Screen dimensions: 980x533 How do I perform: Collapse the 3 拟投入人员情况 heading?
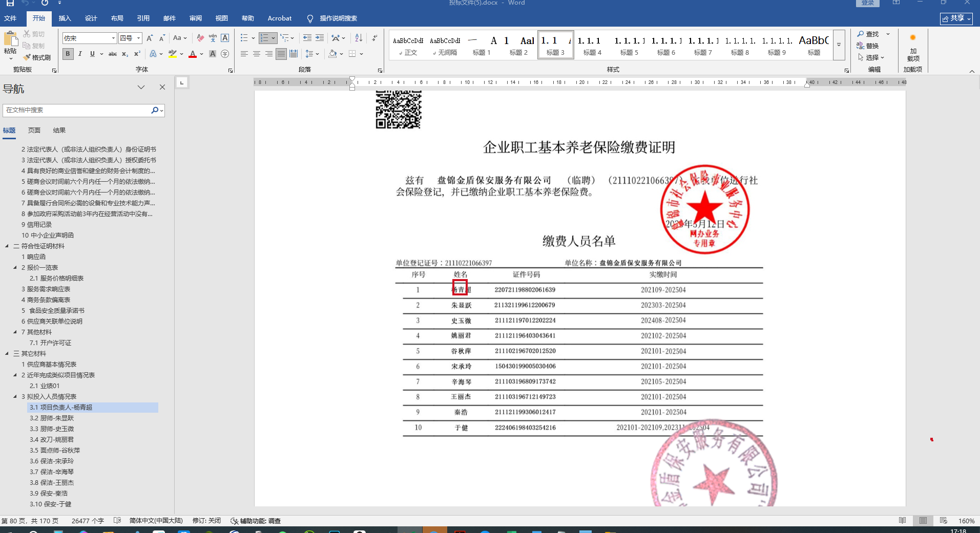pos(15,397)
